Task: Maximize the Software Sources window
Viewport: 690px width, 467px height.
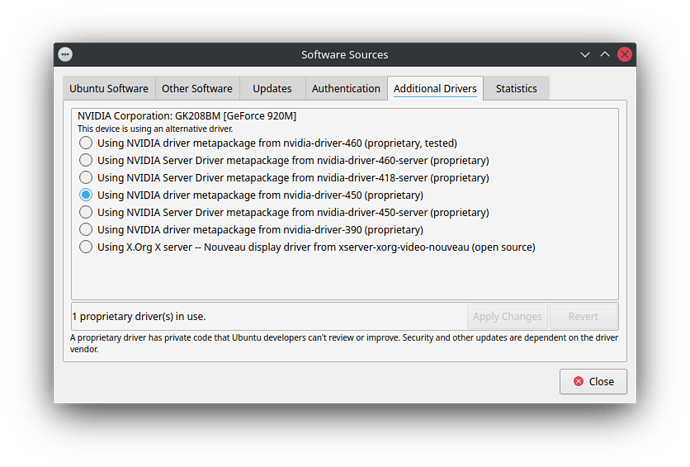Action: tap(604, 54)
